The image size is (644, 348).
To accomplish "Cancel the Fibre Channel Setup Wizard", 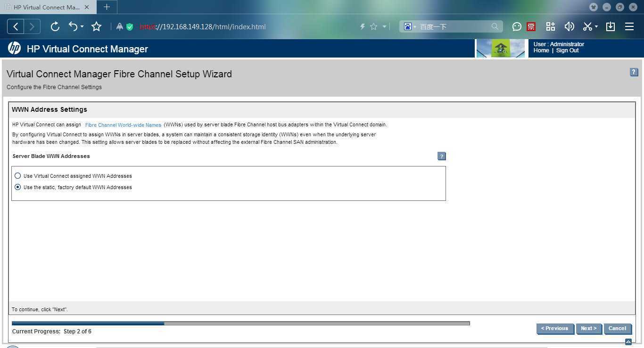I will click(617, 329).
